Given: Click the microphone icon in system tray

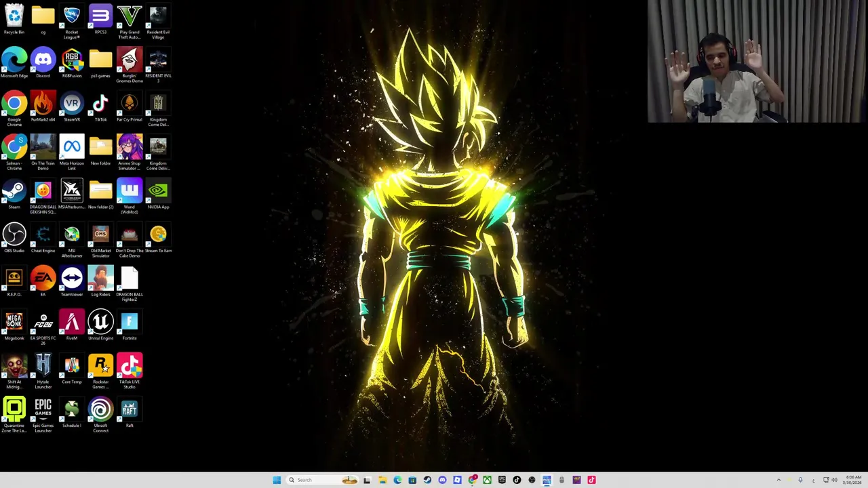Looking at the screenshot, I should click(800, 480).
